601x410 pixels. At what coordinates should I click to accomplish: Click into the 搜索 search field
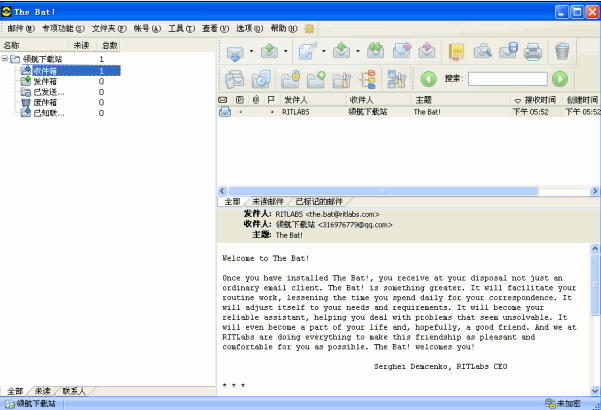point(507,79)
